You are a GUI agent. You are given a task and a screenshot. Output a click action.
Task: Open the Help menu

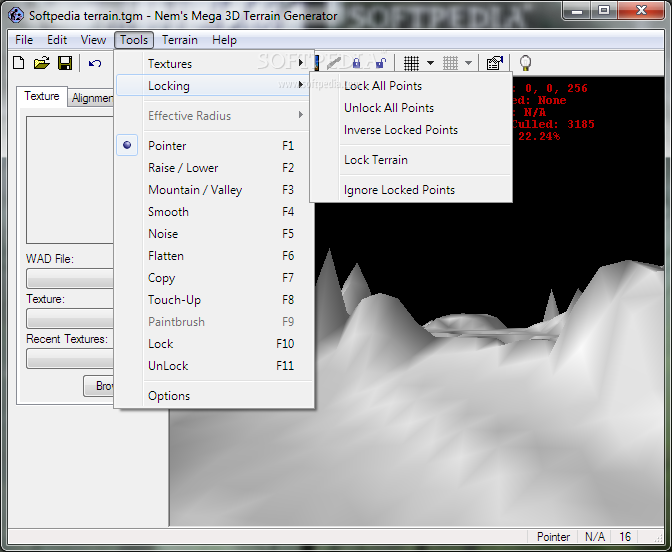tap(224, 40)
